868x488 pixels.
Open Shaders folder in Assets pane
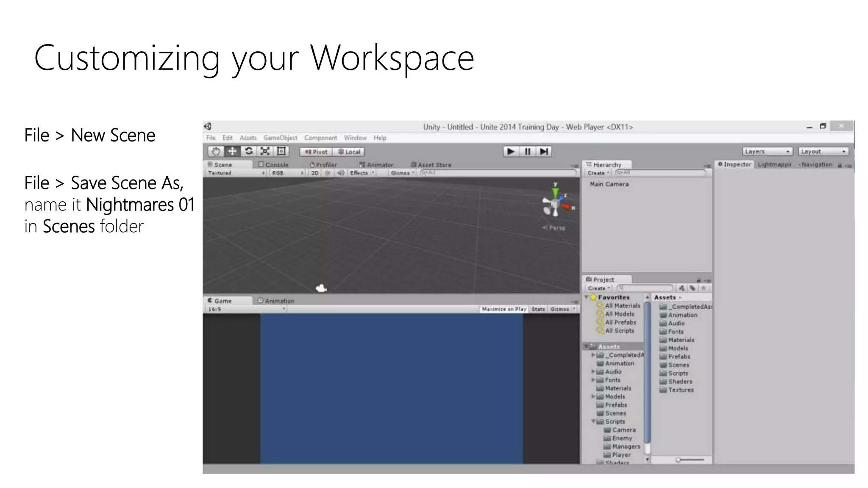click(x=676, y=382)
